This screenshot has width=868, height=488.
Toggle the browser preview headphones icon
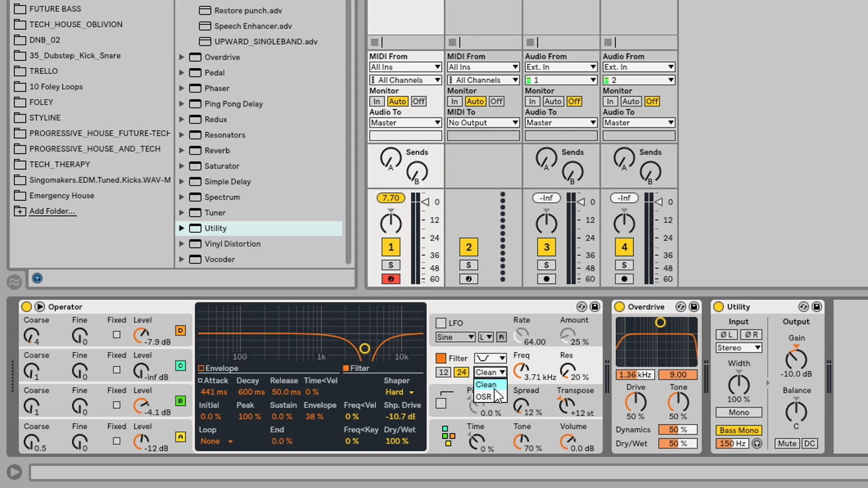click(x=37, y=278)
